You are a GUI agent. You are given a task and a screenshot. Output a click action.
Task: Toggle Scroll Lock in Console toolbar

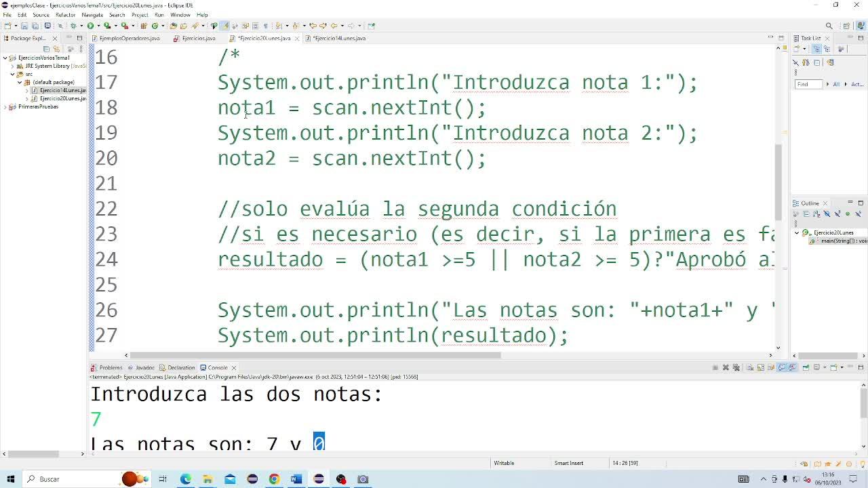[x=760, y=367]
